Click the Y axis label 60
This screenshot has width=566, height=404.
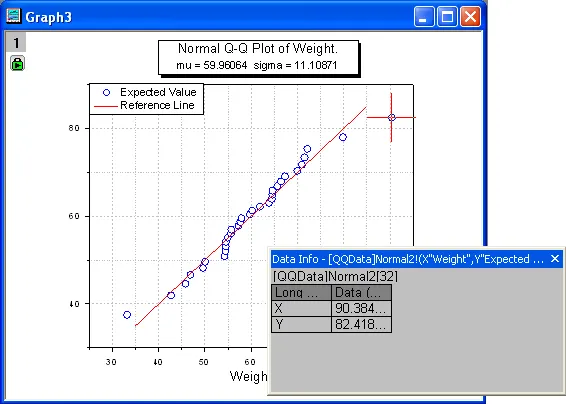(74, 216)
